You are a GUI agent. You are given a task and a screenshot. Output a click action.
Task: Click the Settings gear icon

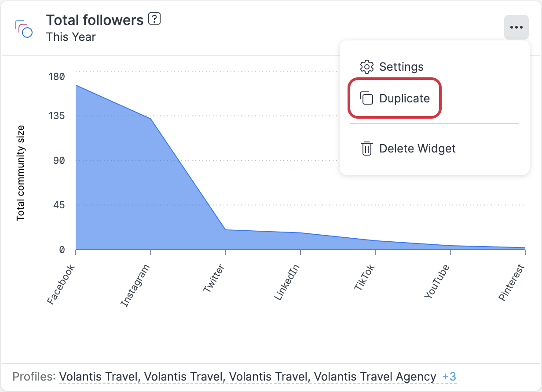pyautogui.click(x=366, y=67)
